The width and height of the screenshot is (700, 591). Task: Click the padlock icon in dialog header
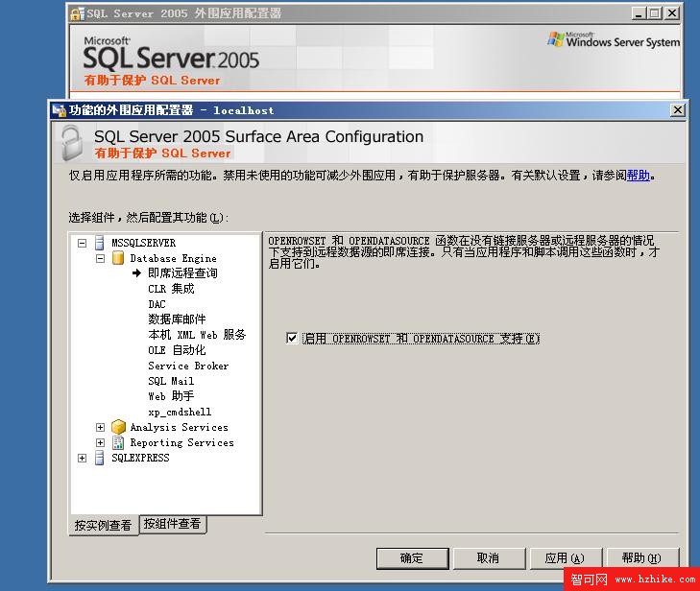(x=72, y=143)
